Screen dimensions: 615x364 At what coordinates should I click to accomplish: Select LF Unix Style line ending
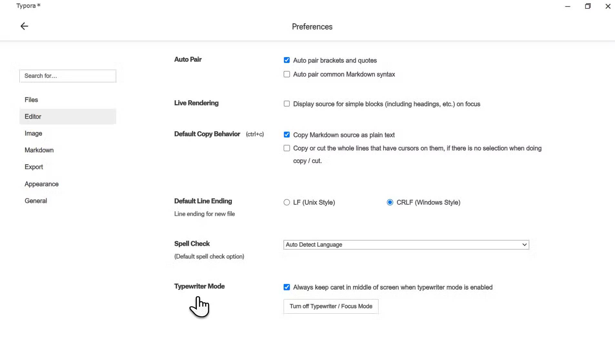[287, 202]
